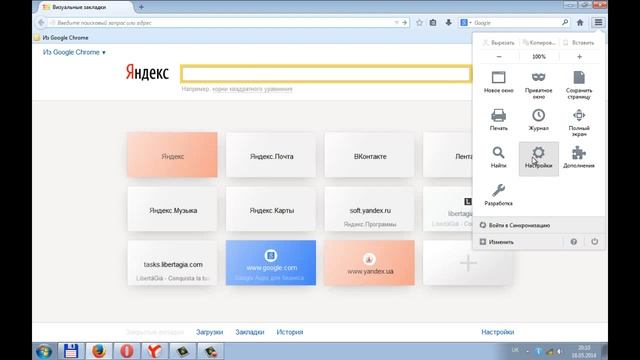This screenshot has height=360, width=640.
Task: Open the Яндекс.Музыка tile
Action: tap(172, 209)
